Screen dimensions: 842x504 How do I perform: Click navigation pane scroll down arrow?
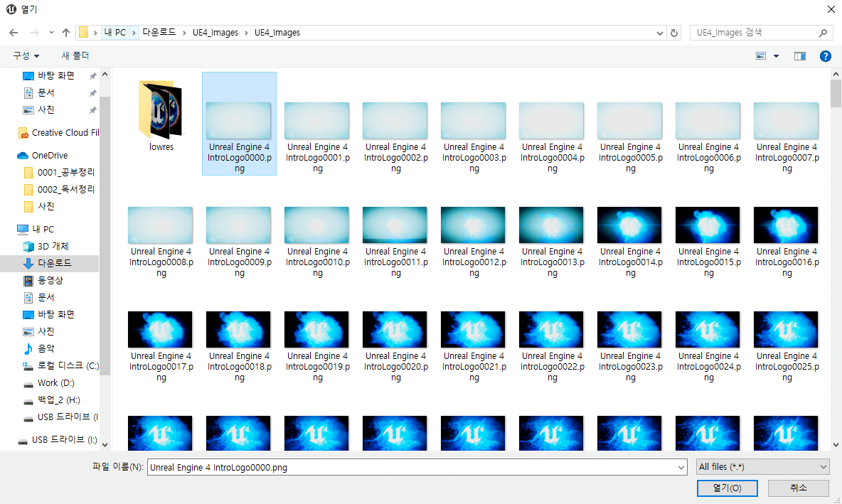tap(105, 445)
